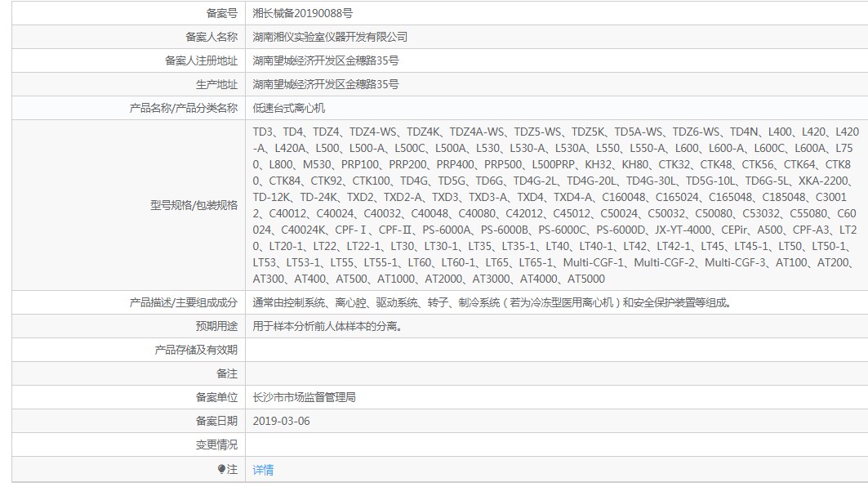The image size is (868, 487).
Task: Click the 预期用途 label
Action: point(217,326)
